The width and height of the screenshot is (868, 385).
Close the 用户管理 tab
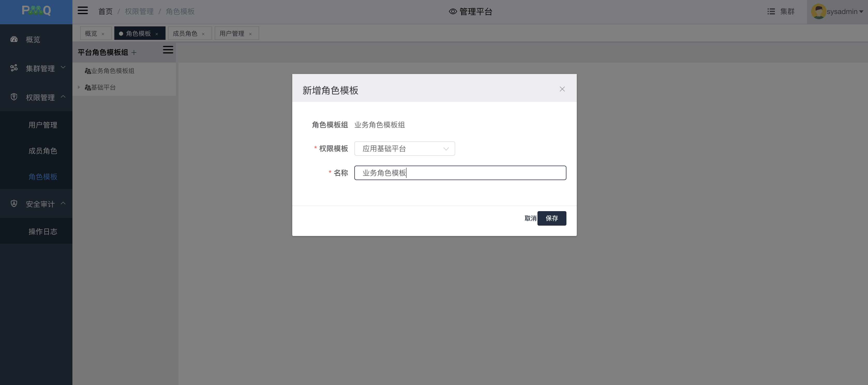click(x=250, y=34)
